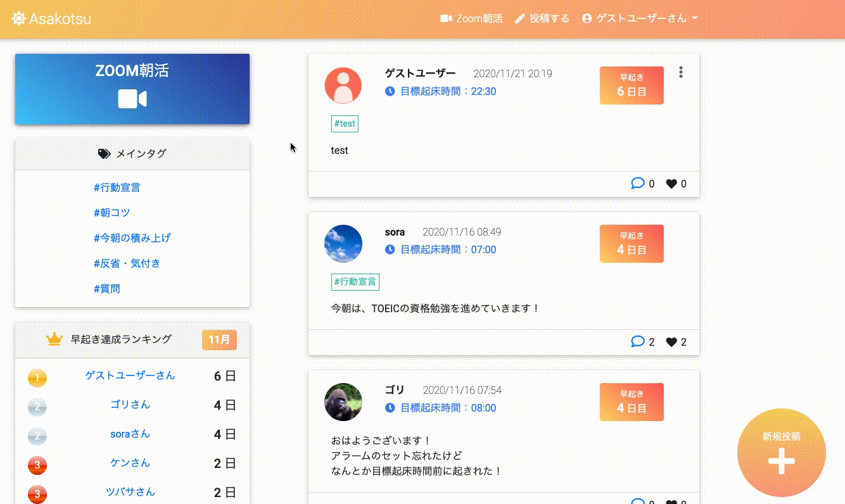Open the 11月 month selector on the ranking panel

tap(219, 339)
